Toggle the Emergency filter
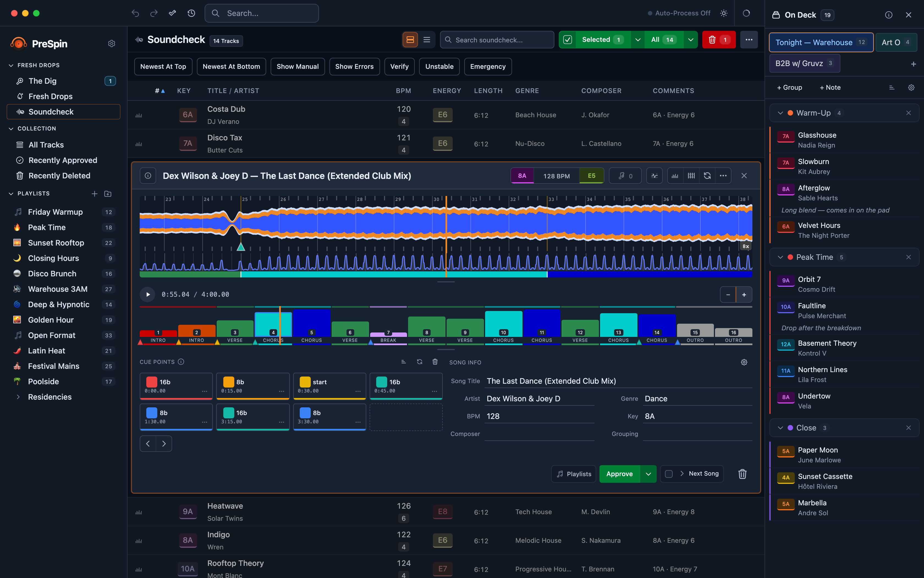924x578 pixels. click(488, 67)
